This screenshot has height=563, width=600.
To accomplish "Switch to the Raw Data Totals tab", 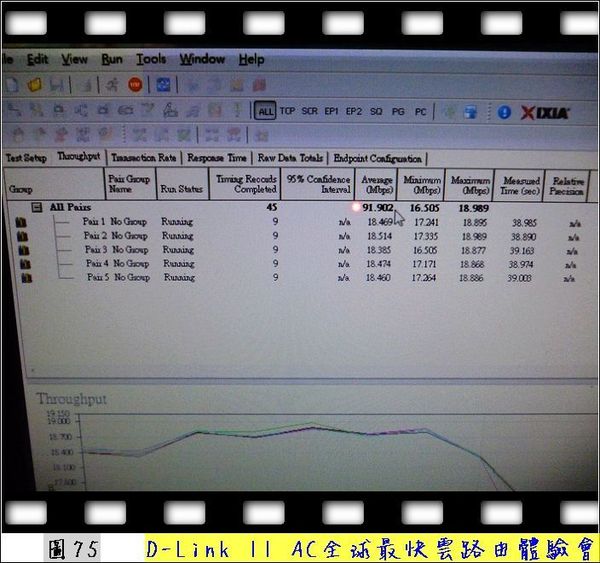I will (x=290, y=158).
